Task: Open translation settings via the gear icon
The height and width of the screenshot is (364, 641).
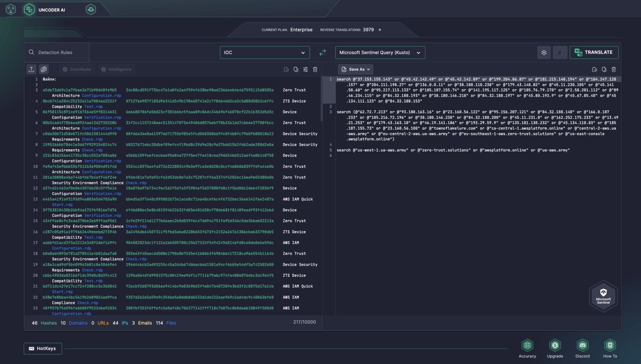Action: (x=544, y=52)
